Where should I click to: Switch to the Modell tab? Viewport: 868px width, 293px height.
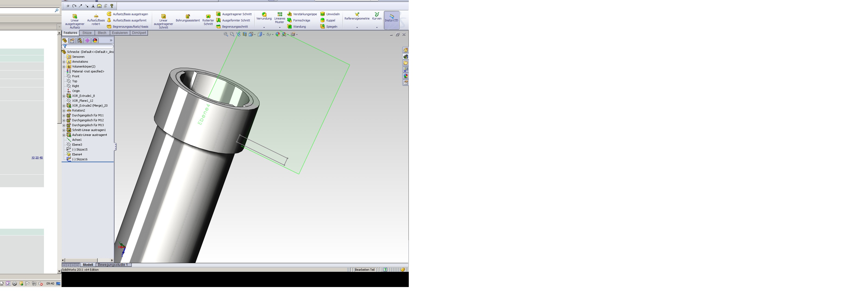point(88,265)
